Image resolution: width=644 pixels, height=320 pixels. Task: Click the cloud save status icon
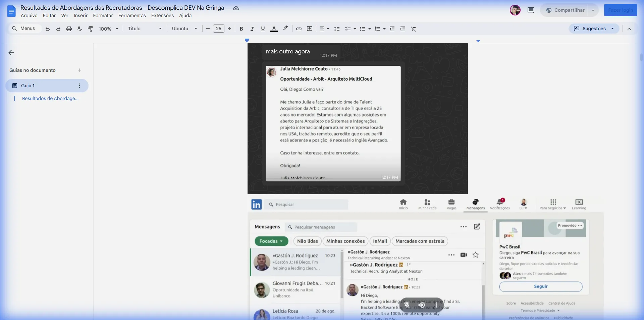tap(236, 8)
